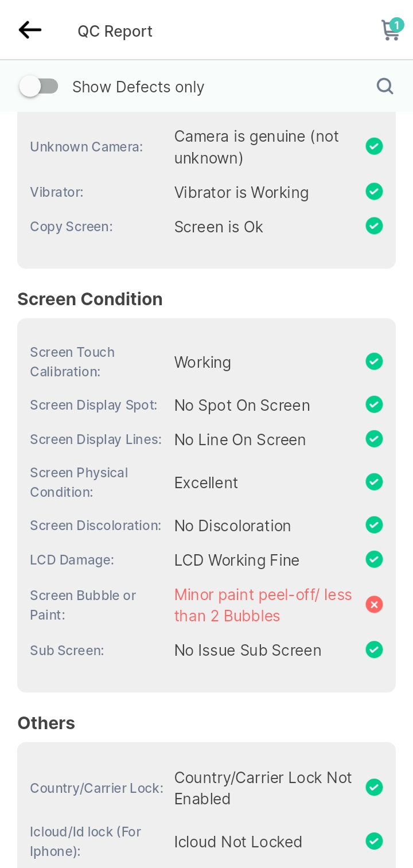Screen dimensions: 413x868
Task: Tap the green check for Copy Screen
Action: click(x=374, y=225)
